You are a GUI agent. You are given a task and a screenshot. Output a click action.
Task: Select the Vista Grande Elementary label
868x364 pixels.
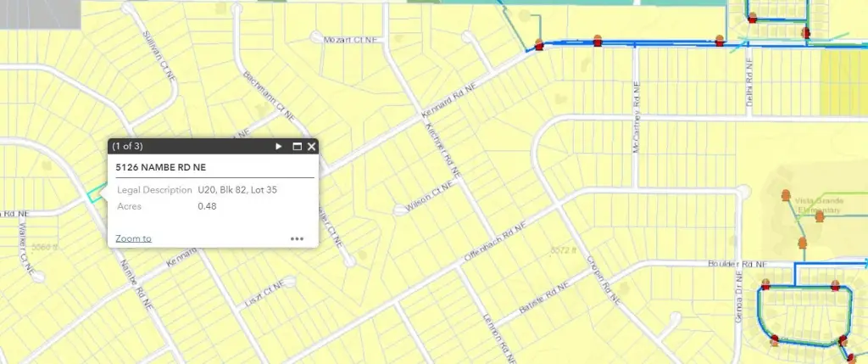pyautogui.click(x=819, y=205)
